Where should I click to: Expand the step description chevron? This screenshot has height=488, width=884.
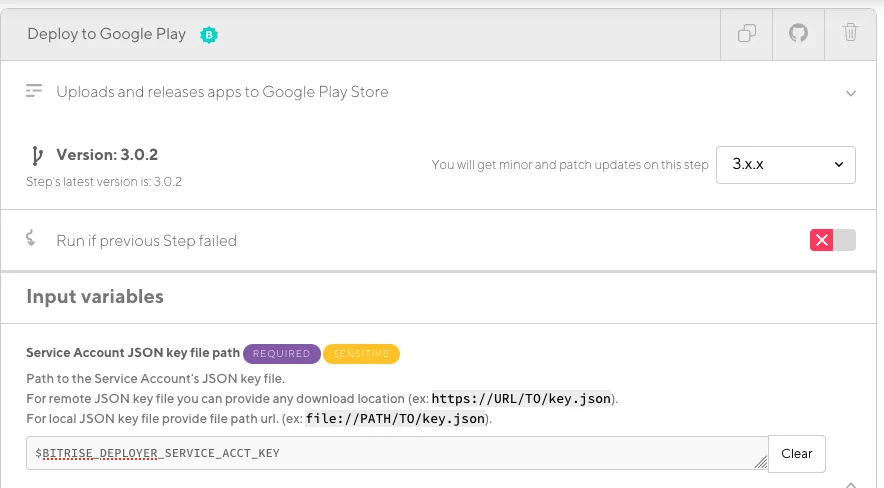pos(851,93)
